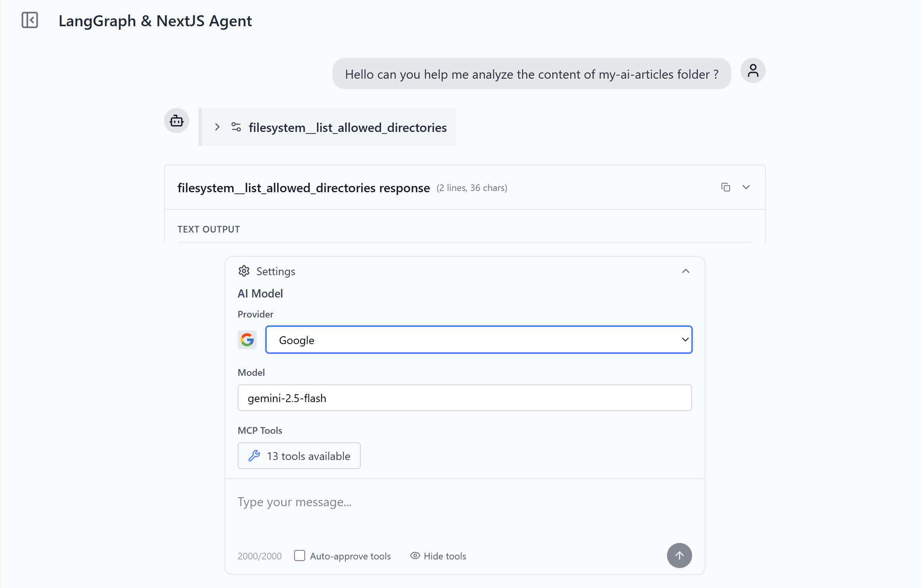Image resolution: width=922 pixels, height=588 pixels.
Task: Click the Hide tools label
Action: click(445, 556)
